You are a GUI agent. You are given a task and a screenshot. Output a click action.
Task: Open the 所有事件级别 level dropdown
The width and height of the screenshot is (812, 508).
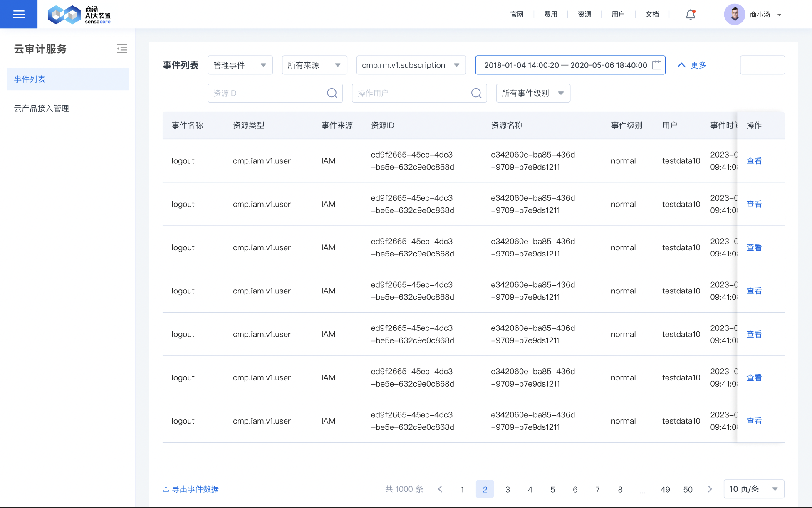coord(533,93)
